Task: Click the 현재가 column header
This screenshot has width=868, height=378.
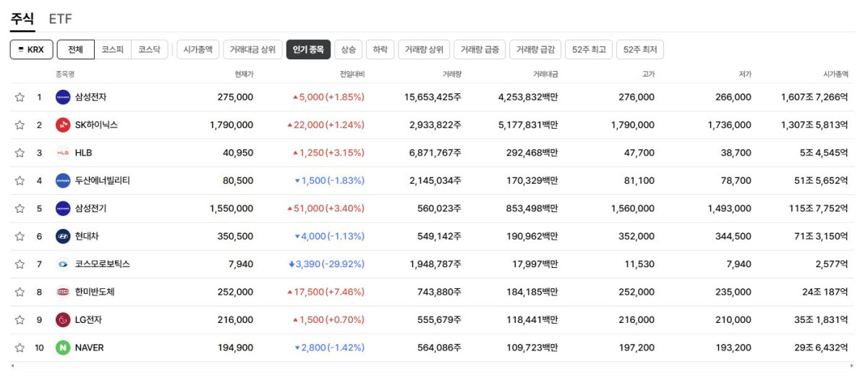Action: pos(244,75)
